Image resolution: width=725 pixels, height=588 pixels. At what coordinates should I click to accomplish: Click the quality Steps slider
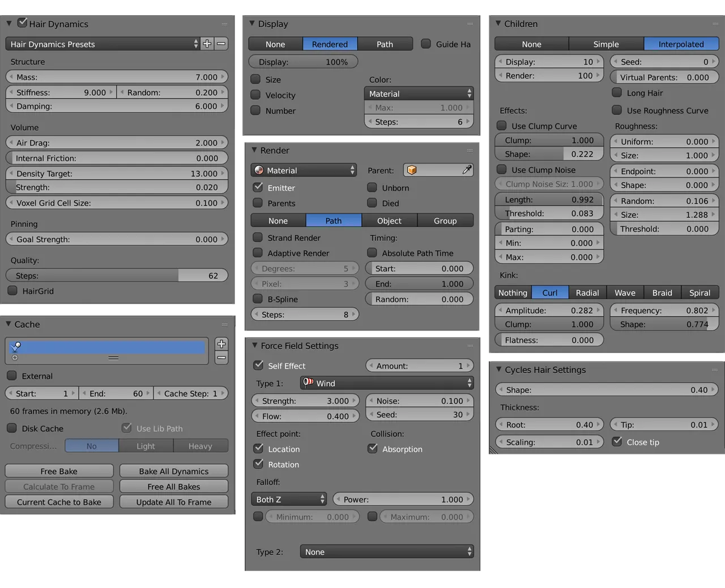pyautogui.click(x=117, y=276)
